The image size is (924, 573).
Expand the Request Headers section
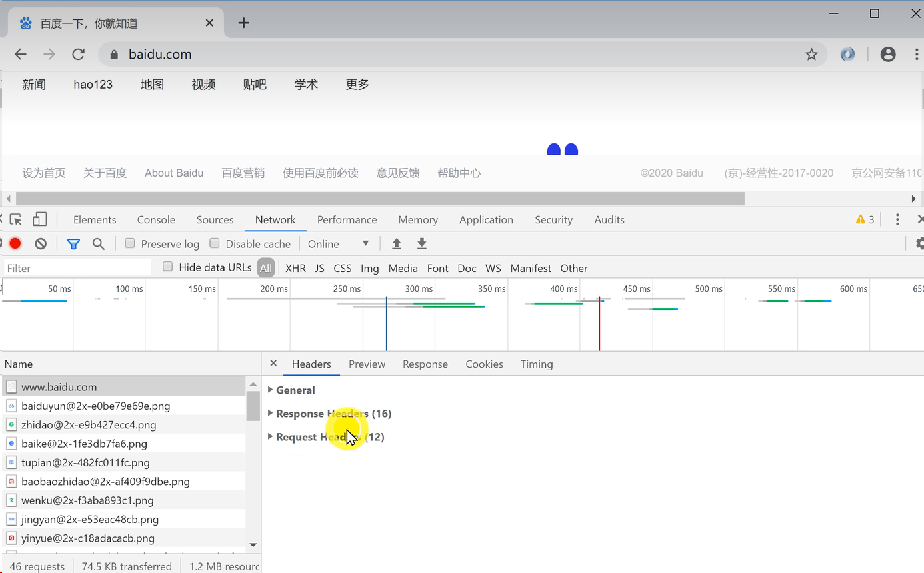326,437
